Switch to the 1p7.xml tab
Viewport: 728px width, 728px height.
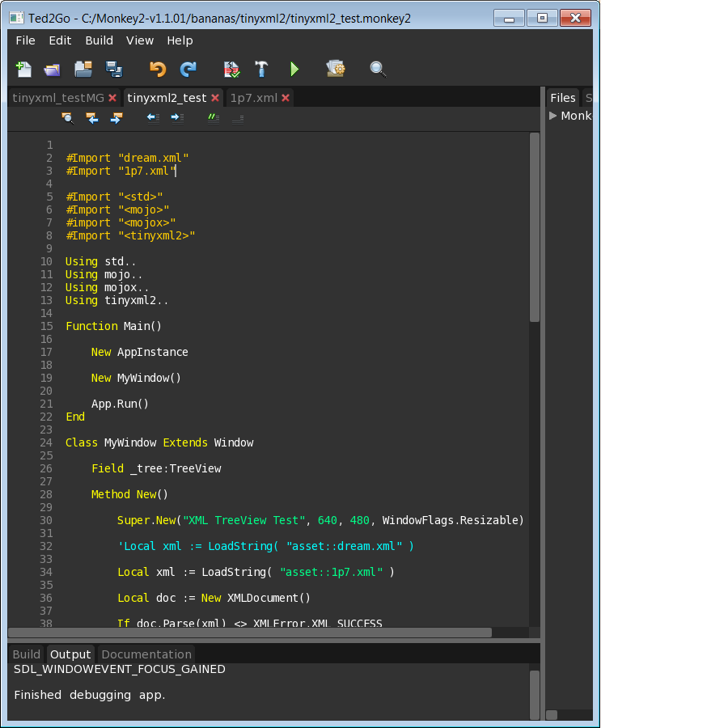(253, 98)
